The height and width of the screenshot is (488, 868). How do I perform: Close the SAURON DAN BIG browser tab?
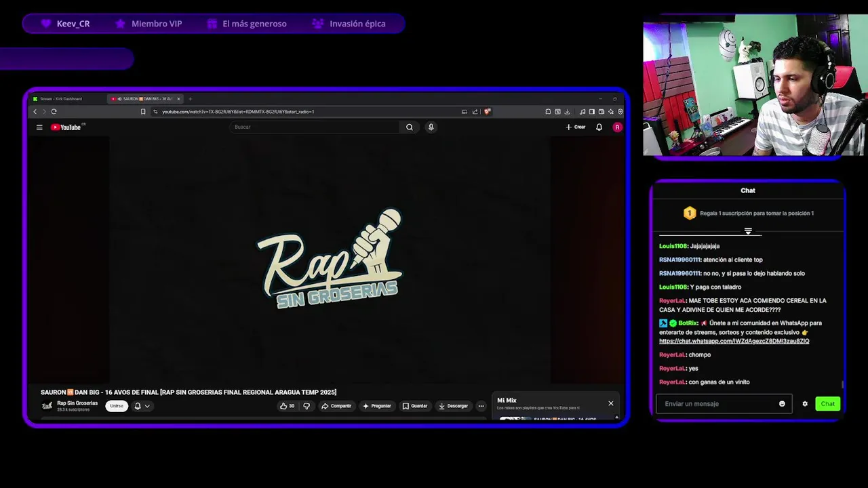(178, 99)
